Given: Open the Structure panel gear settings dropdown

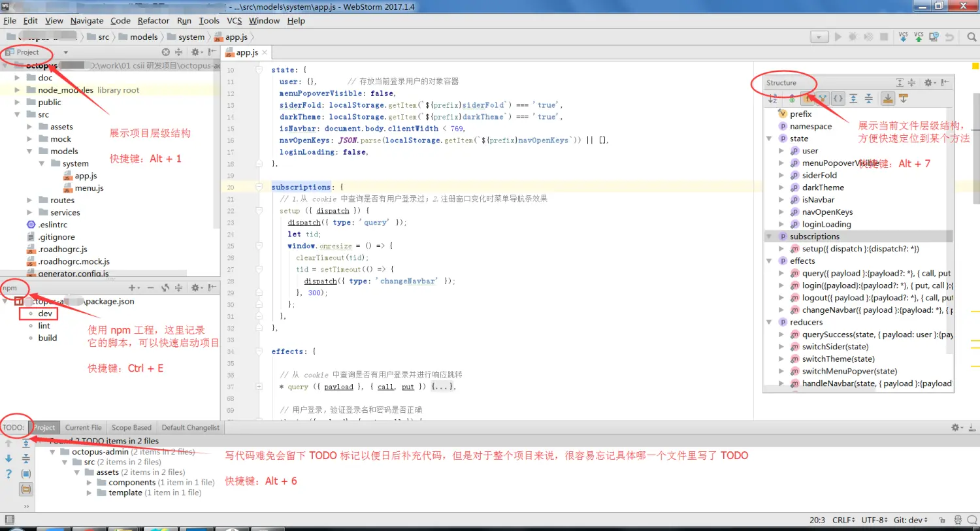Looking at the screenshot, I should click(x=929, y=82).
